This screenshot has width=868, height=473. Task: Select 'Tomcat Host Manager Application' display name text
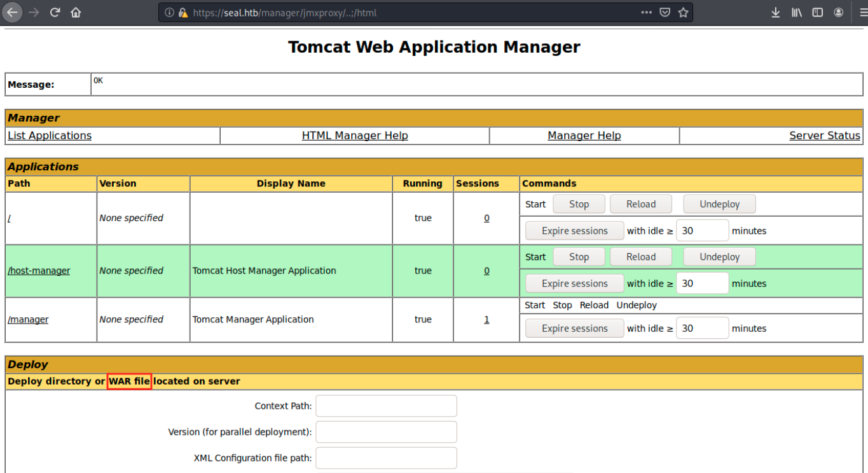(265, 271)
